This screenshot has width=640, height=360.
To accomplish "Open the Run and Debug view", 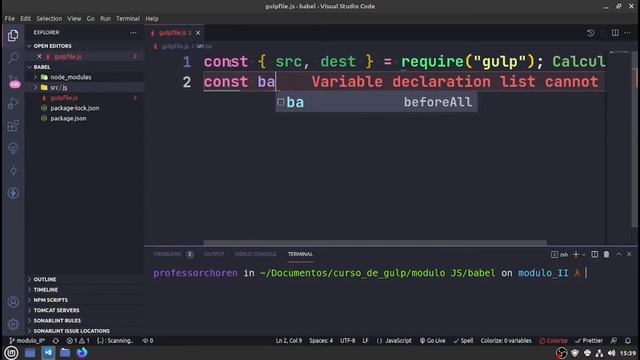I will click(x=13, y=103).
